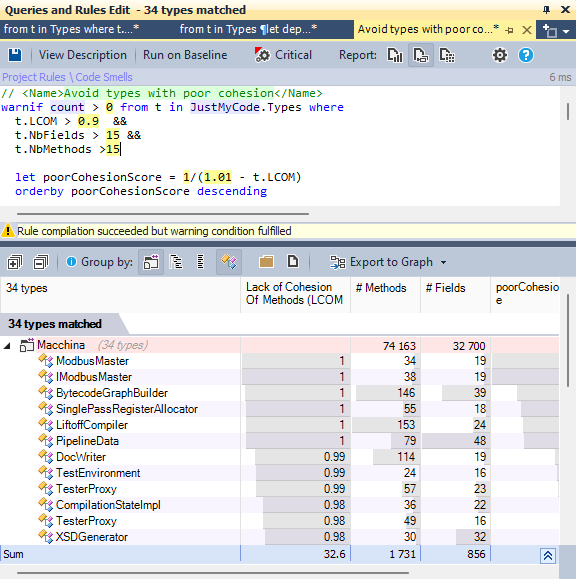This screenshot has height=579, width=576.
Task: Collapse the Macchina assembly node
Action: tap(7, 346)
